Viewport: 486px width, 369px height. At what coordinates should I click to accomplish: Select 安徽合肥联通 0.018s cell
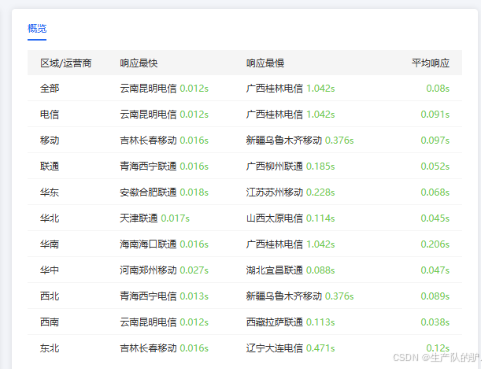click(164, 192)
